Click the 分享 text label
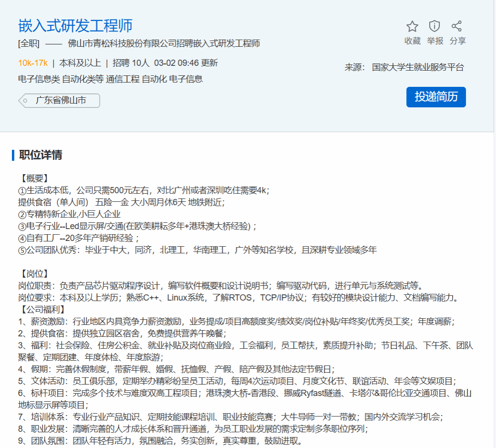 pos(457,41)
